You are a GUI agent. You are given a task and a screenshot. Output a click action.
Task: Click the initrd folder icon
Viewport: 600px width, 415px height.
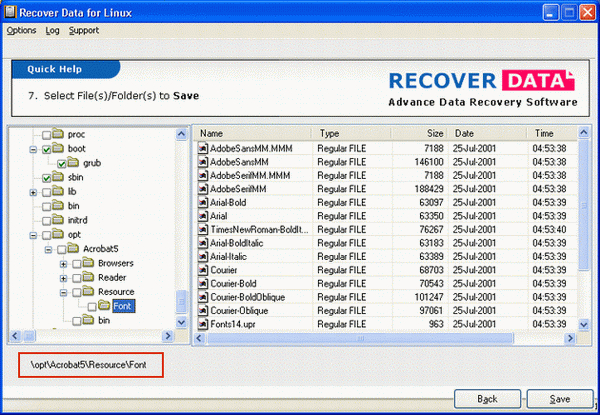click(59, 220)
